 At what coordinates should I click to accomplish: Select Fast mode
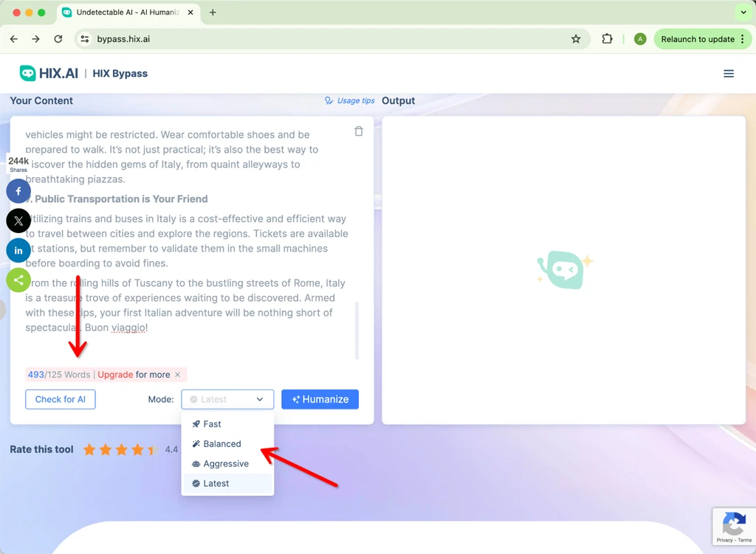[x=227, y=424]
